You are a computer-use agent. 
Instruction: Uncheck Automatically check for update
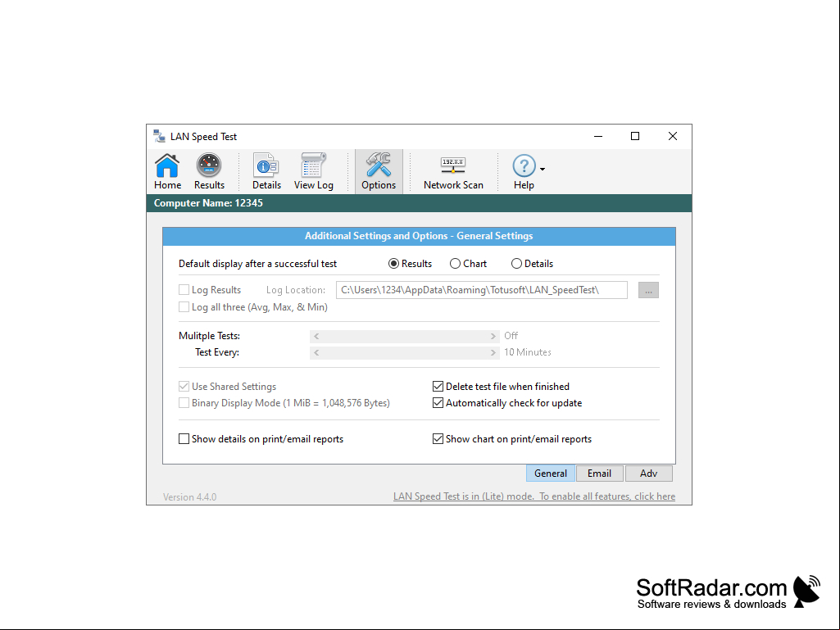pos(438,403)
